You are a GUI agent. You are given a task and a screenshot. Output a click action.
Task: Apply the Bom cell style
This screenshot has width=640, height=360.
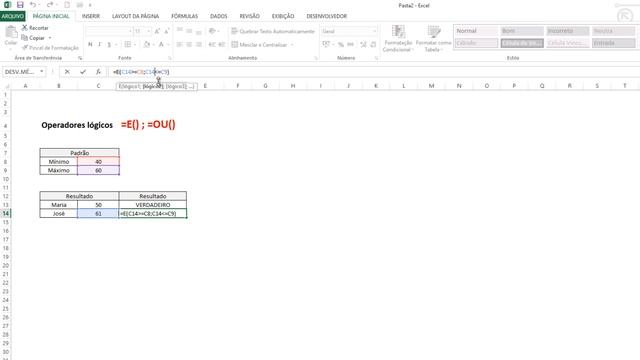tap(522, 31)
